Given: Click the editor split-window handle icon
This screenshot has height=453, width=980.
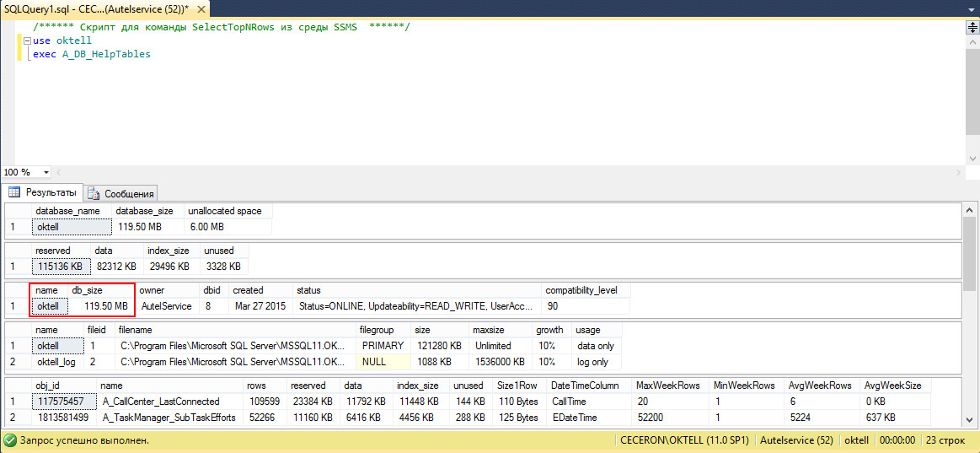Looking at the screenshot, I should [972, 27].
